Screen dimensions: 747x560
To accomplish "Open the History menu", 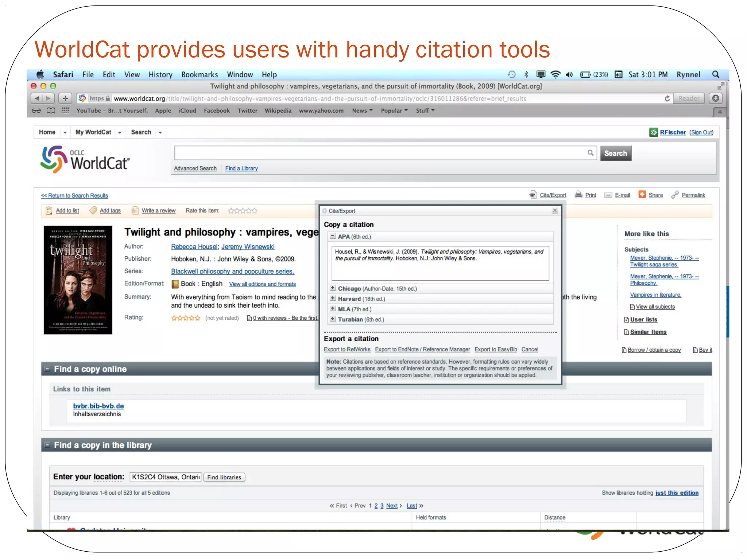I will pyautogui.click(x=160, y=74).
